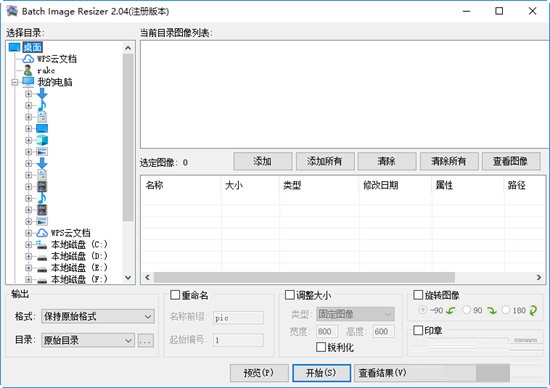Click the blue monitor desktop folder icon under 我的电脑
This screenshot has width=550, height=388.
point(42,128)
